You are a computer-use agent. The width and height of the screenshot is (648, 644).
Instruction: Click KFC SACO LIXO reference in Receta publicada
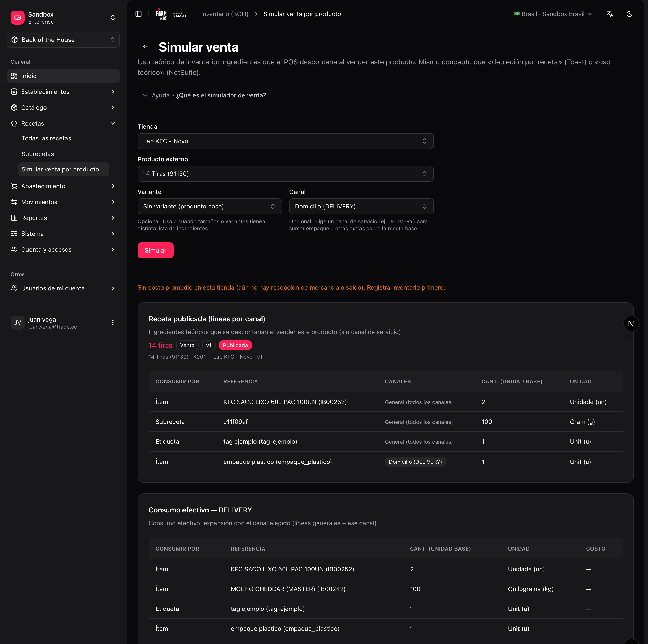[285, 402]
